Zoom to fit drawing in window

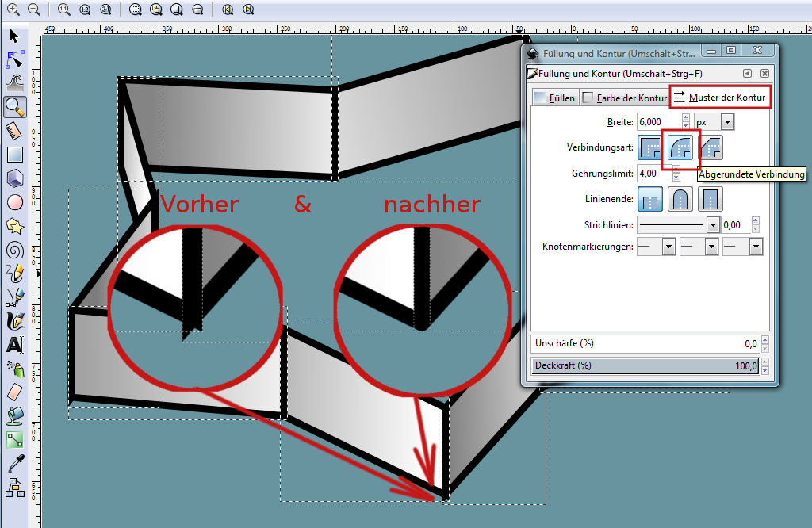click(x=156, y=10)
